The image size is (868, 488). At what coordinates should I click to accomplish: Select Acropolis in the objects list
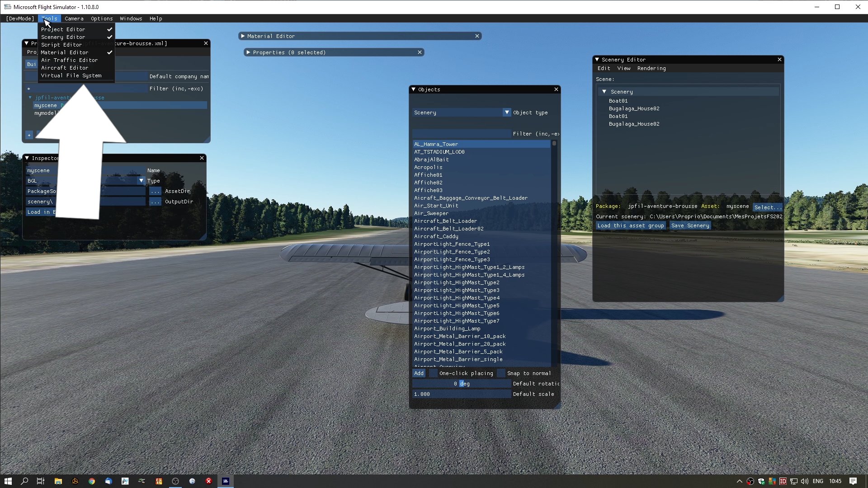click(428, 167)
